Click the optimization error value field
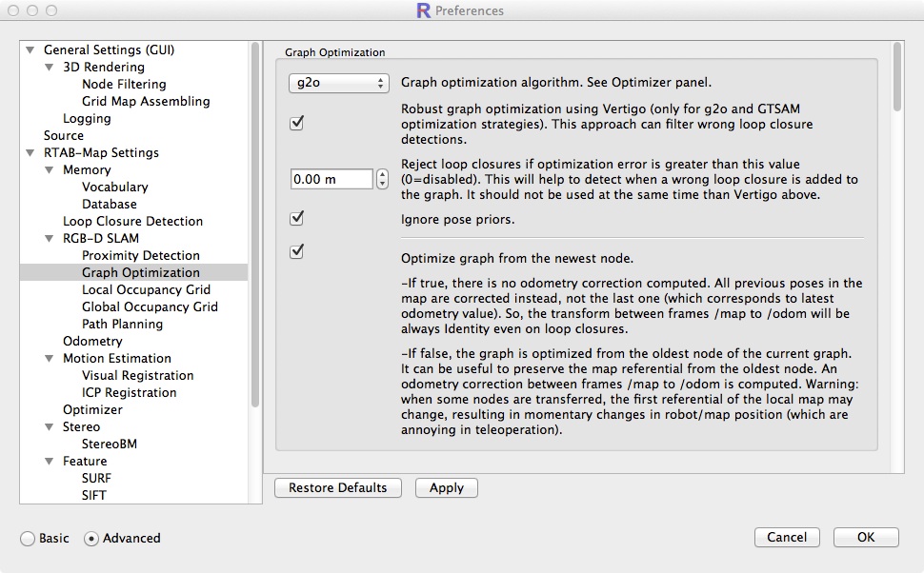Screen dimensions: 924x573 coord(331,179)
